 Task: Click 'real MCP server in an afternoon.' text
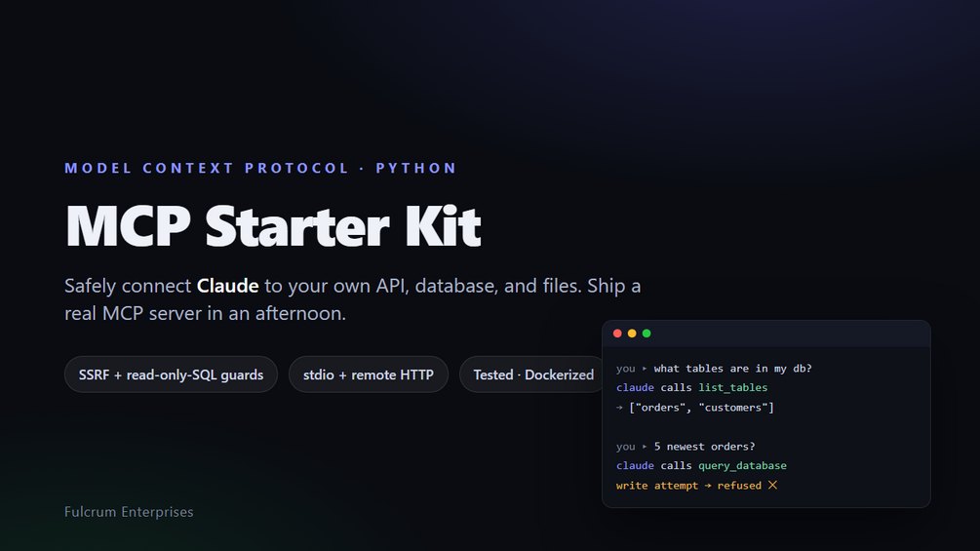click(205, 313)
